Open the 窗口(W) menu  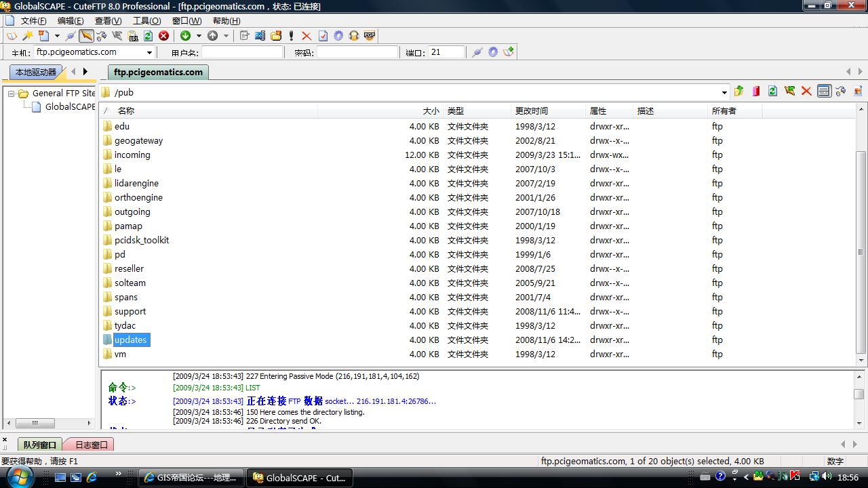(186, 21)
